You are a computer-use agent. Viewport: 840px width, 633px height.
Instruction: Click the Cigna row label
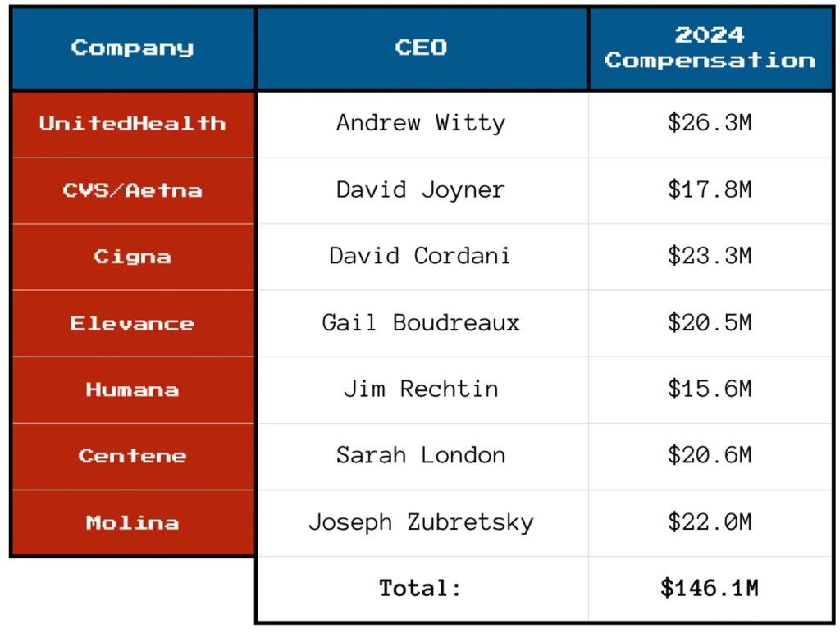click(x=133, y=257)
